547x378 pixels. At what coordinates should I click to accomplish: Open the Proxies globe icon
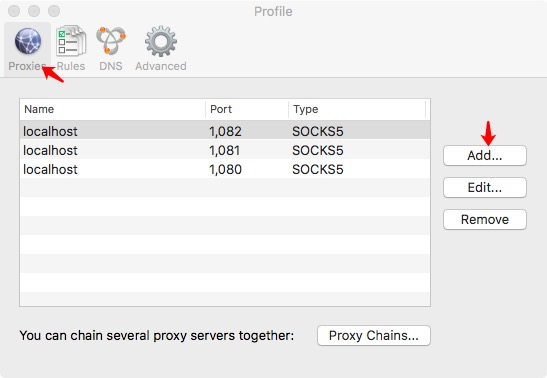(28, 41)
